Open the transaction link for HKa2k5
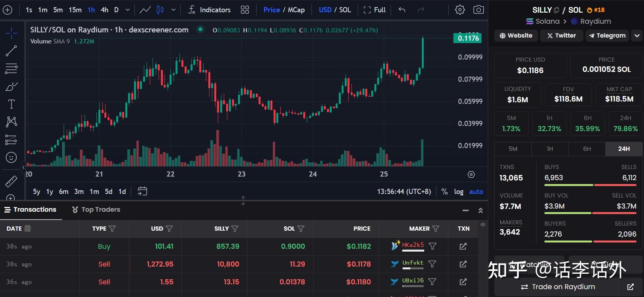This screenshot has height=297, width=644. [x=463, y=246]
